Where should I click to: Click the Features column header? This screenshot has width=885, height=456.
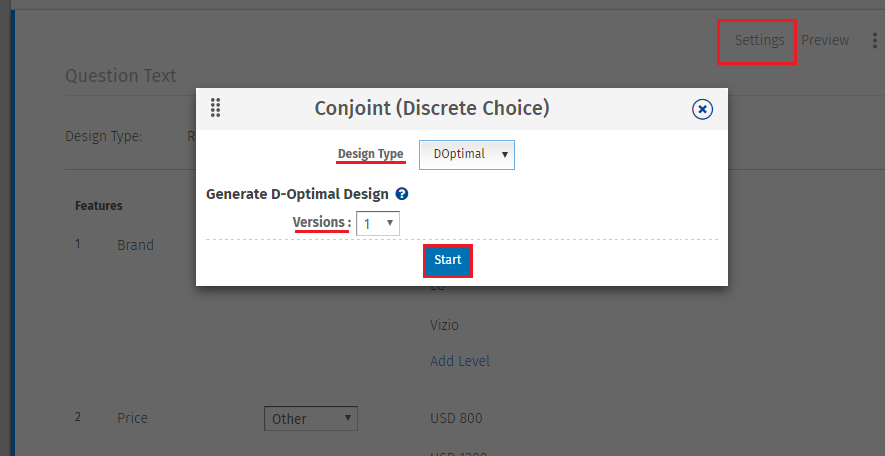point(99,206)
